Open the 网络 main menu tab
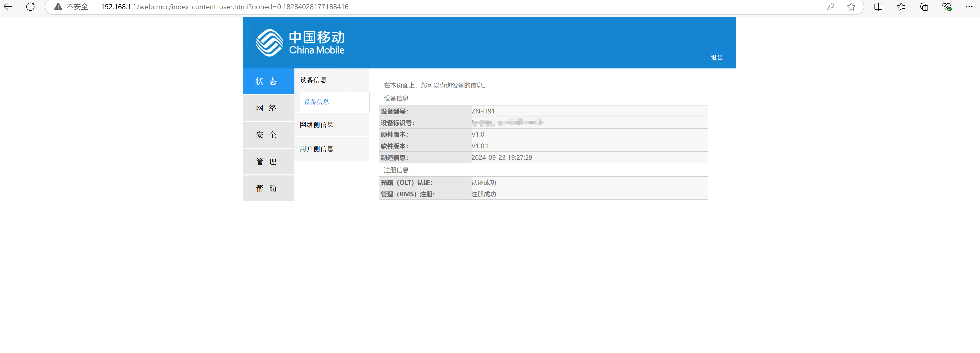This screenshot has height=353, width=980. coord(269,108)
